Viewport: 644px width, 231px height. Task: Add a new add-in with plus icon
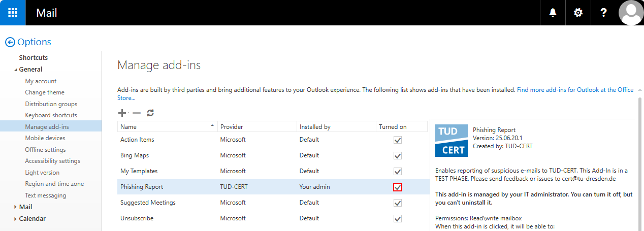click(122, 113)
